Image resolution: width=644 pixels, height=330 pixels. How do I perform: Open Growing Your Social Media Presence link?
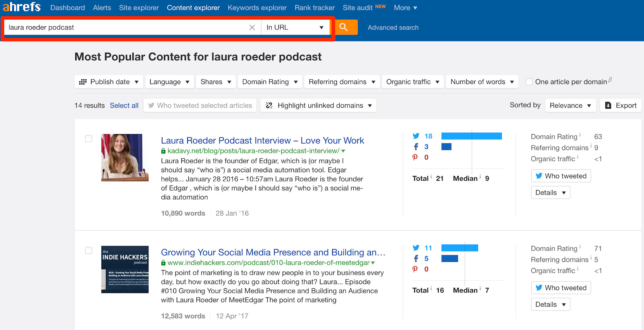click(x=273, y=252)
